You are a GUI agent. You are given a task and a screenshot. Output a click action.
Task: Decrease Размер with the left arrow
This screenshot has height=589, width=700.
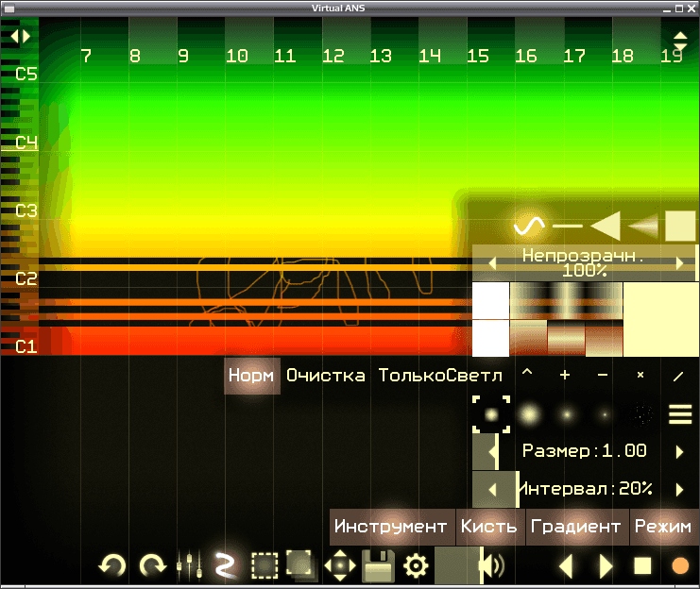(x=492, y=452)
